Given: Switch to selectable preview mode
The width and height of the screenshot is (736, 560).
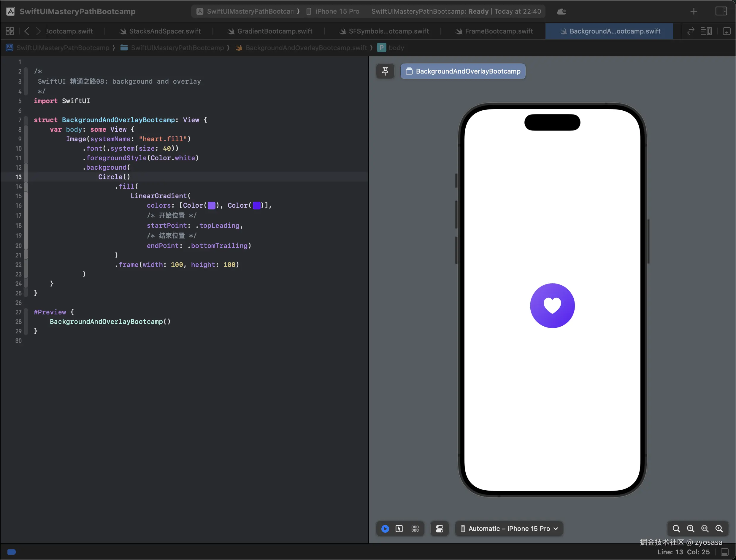Looking at the screenshot, I should point(399,529).
